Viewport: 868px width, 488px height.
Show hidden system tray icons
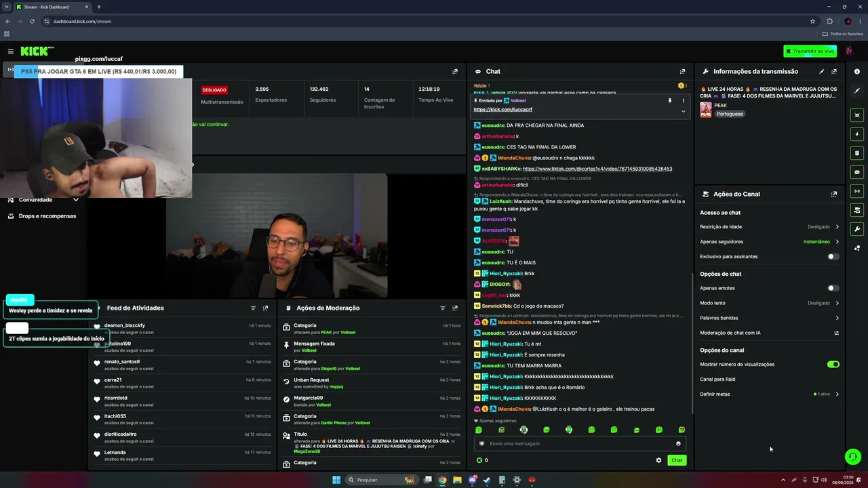tap(783, 480)
